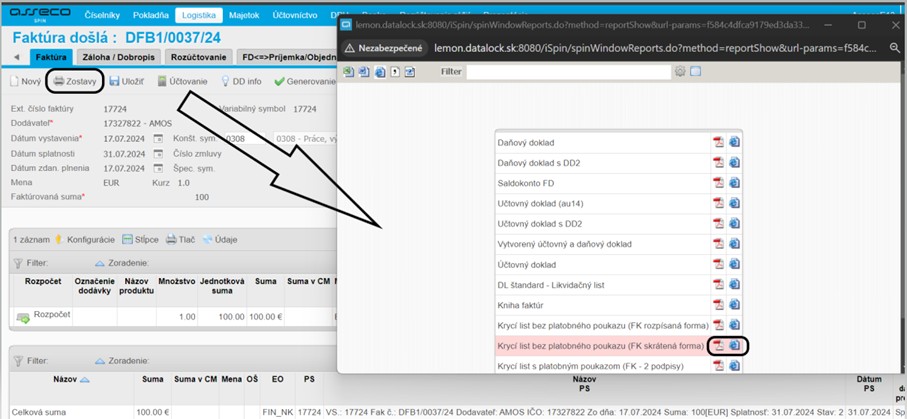Click the Nový new document button

click(x=25, y=81)
